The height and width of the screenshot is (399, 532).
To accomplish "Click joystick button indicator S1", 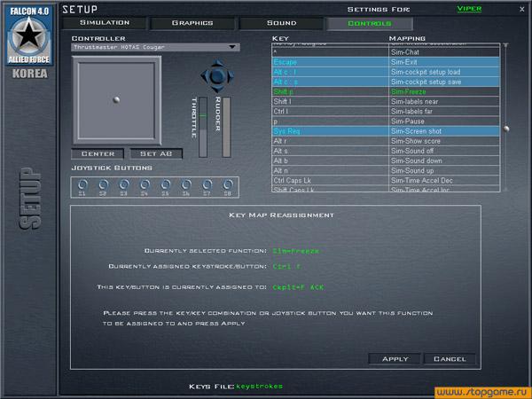I will click(x=82, y=184).
